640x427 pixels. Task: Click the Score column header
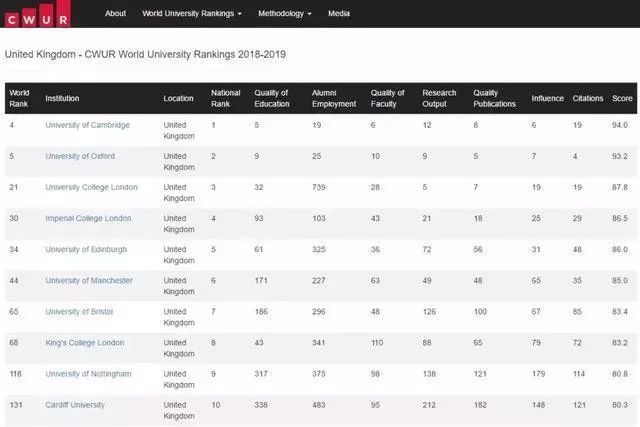[622, 98]
